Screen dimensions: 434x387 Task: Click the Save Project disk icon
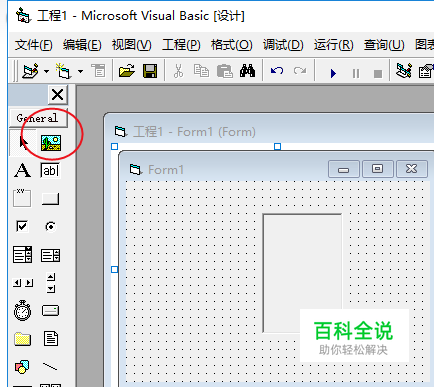tap(150, 71)
